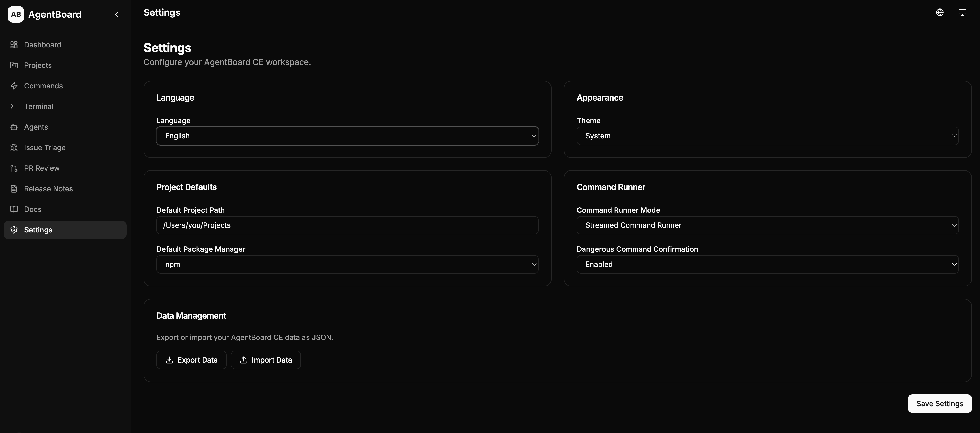Click Import Data button
Screen dimensions: 980x433
click(266, 360)
